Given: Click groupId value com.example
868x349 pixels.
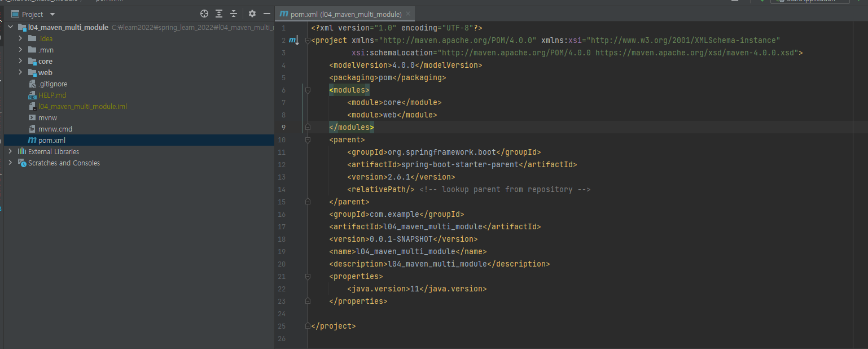Looking at the screenshot, I should (x=394, y=214).
